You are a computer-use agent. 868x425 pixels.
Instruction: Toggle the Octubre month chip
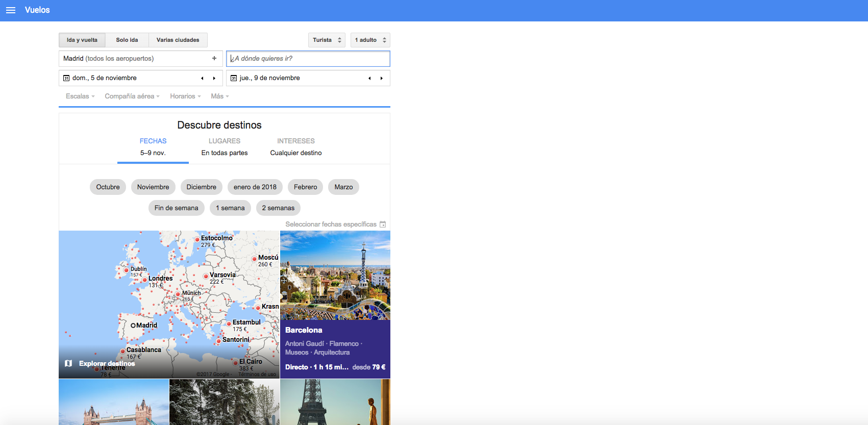pyautogui.click(x=108, y=187)
